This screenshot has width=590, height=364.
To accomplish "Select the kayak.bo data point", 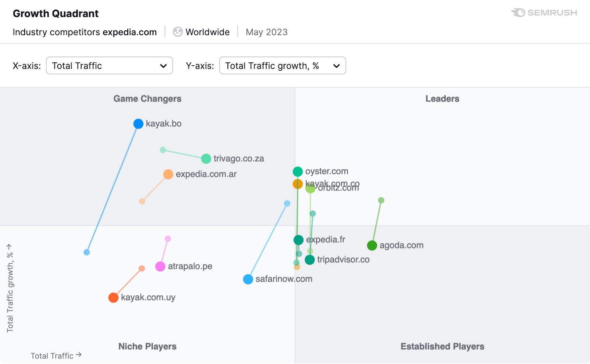I will pos(138,124).
